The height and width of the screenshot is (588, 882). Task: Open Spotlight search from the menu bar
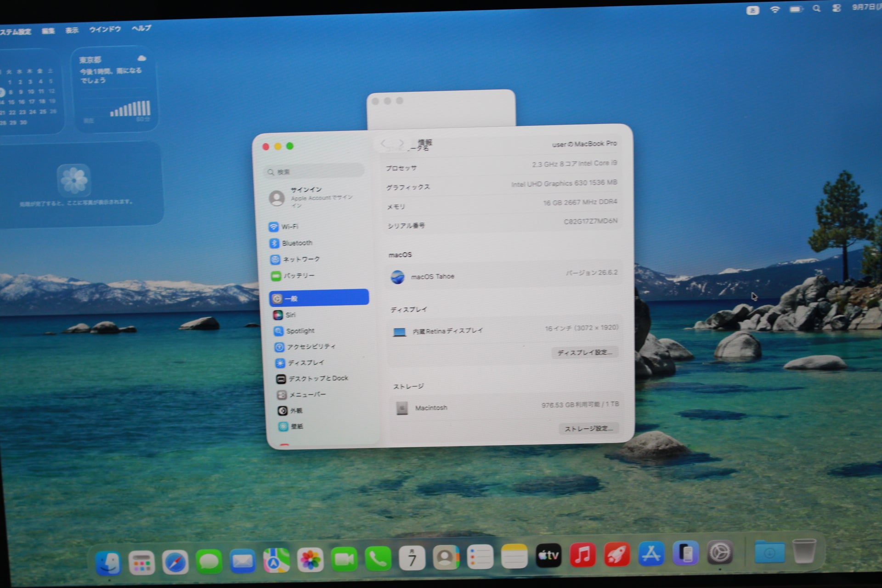816,8
